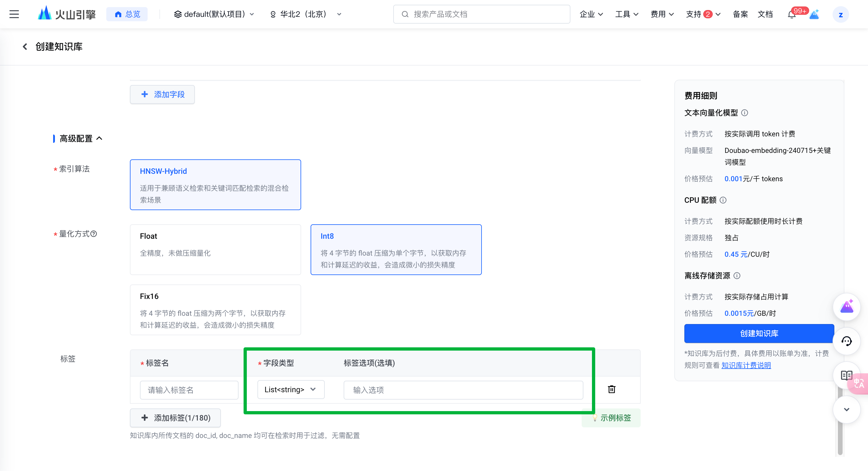The height and width of the screenshot is (471, 868).
Task: Select Fix16 quantization option
Action: click(x=215, y=310)
